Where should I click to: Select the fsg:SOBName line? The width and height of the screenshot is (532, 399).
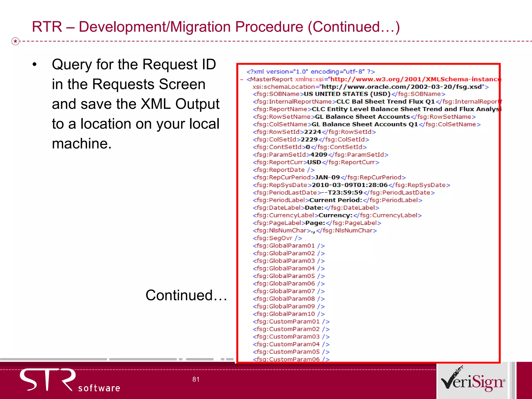tap(349, 94)
